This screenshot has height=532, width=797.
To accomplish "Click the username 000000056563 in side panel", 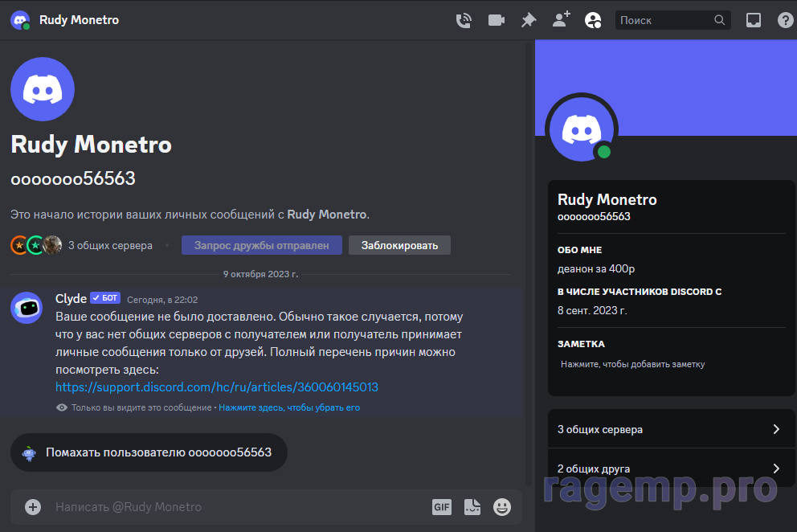I will click(594, 217).
